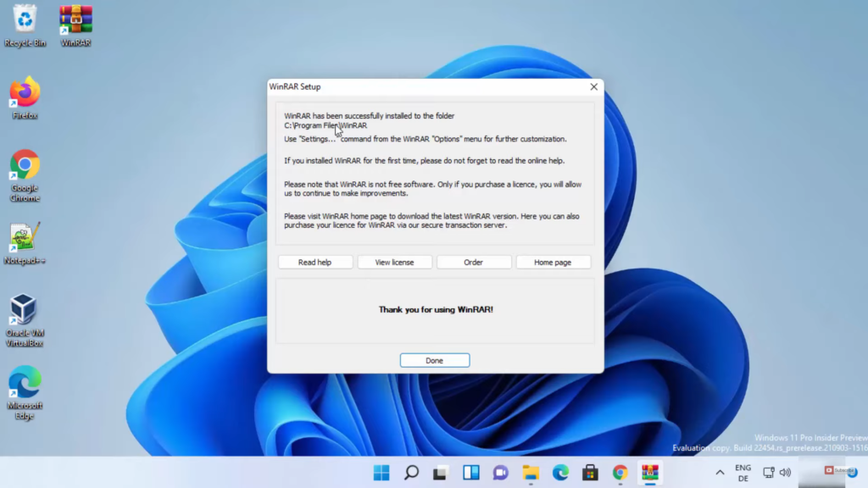Click the Done button
Screen dimensions: 868x488
tap(434, 360)
